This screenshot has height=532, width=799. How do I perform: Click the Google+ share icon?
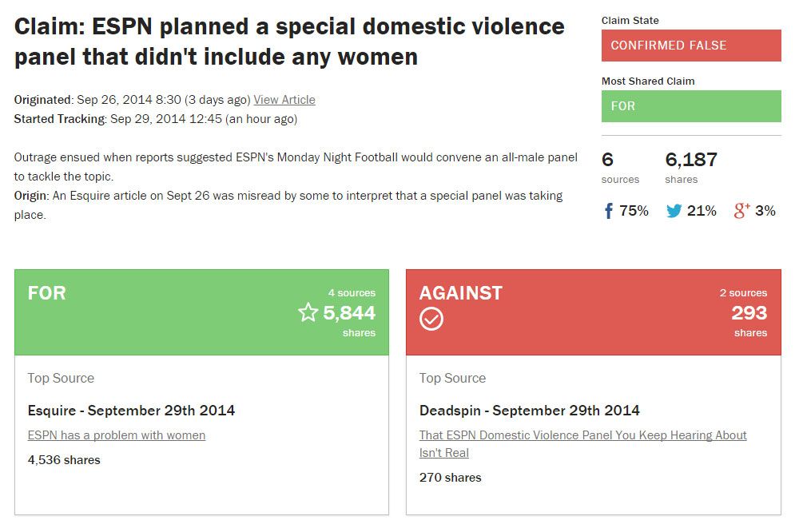pos(739,210)
